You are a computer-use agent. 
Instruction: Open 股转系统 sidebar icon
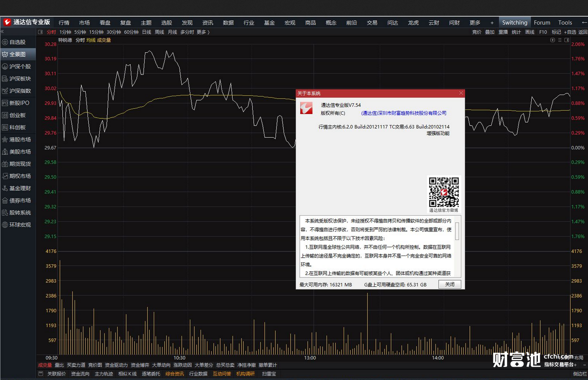click(x=5, y=212)
